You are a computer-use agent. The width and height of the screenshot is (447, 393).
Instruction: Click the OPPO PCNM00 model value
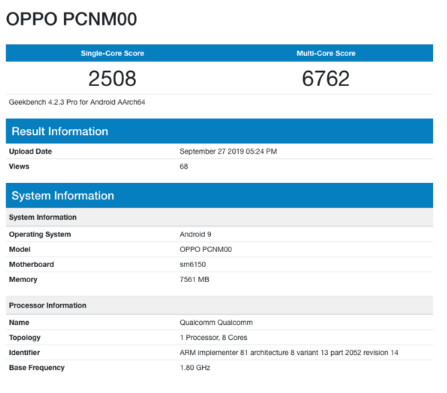206,249
